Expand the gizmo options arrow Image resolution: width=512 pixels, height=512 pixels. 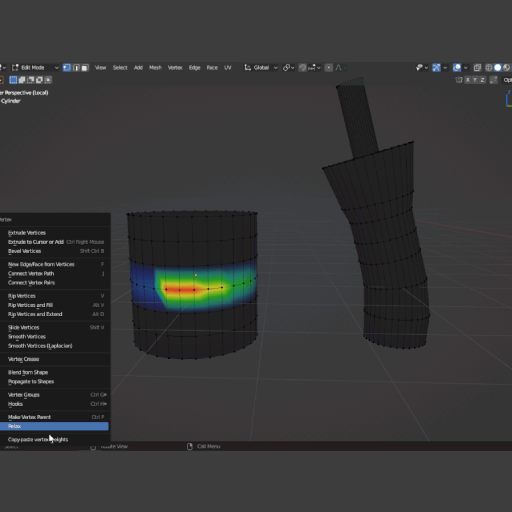point(445,68)
